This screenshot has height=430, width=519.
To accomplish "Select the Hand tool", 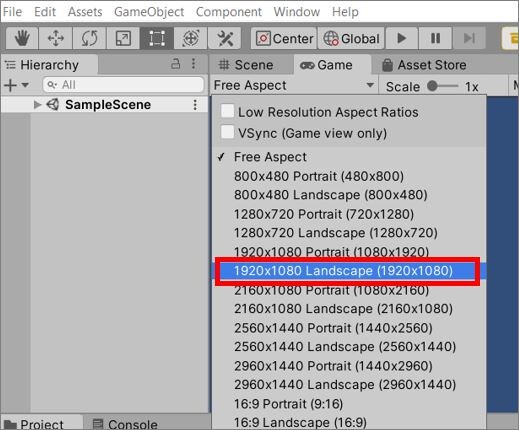I will pos(22,38).
